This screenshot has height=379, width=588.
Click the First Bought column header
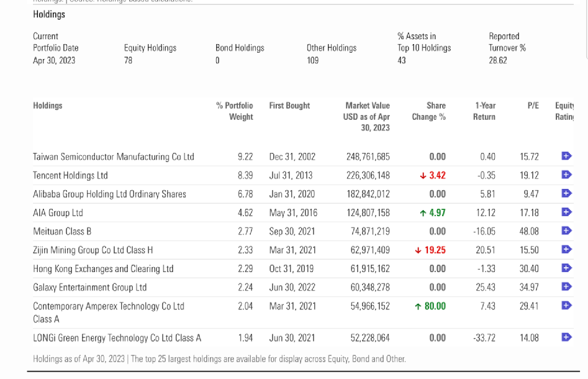pos(289,106)
